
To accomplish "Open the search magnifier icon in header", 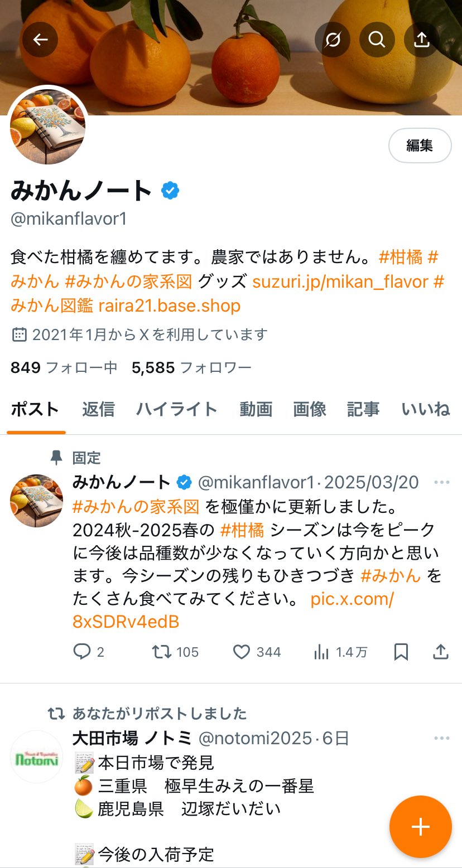I will coord(377,40).
